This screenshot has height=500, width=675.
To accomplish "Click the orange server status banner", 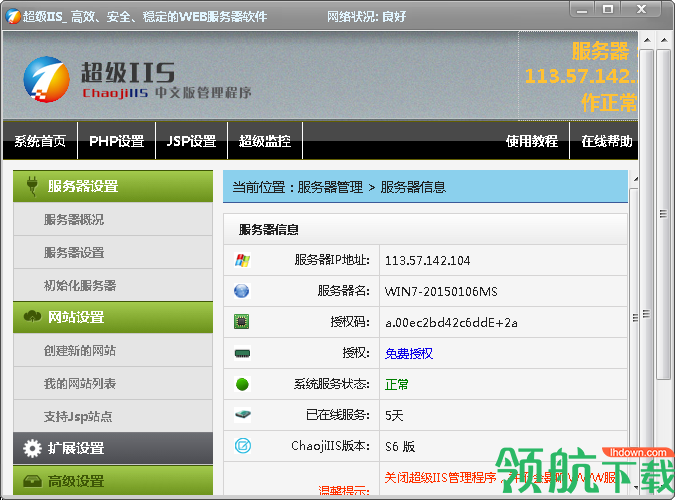I will pyautogui.click(x=578, y=76).
